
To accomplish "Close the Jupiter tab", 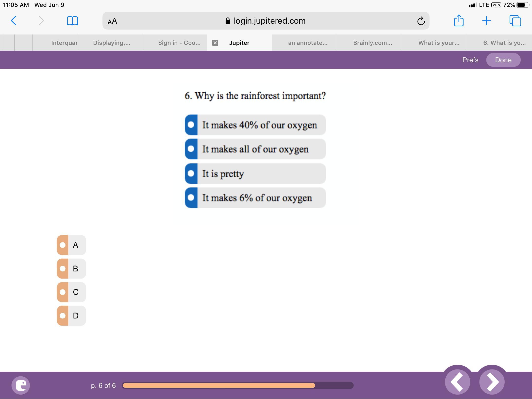I will click(215, 43).
